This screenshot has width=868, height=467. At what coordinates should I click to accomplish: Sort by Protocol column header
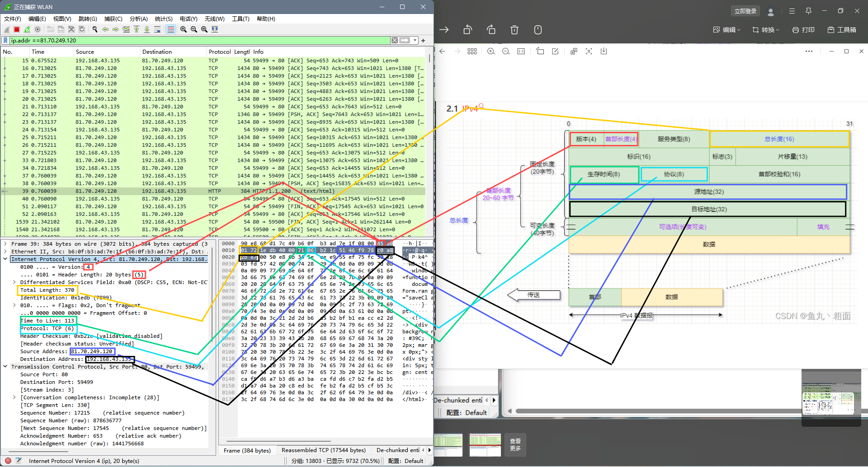219,52
